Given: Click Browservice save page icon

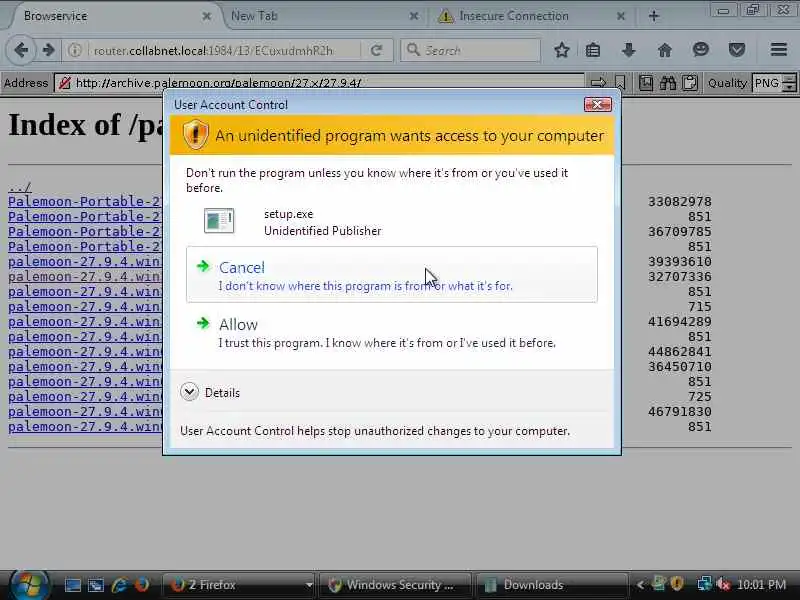Looking at the screenshot, I should click(x=646, y=83).
